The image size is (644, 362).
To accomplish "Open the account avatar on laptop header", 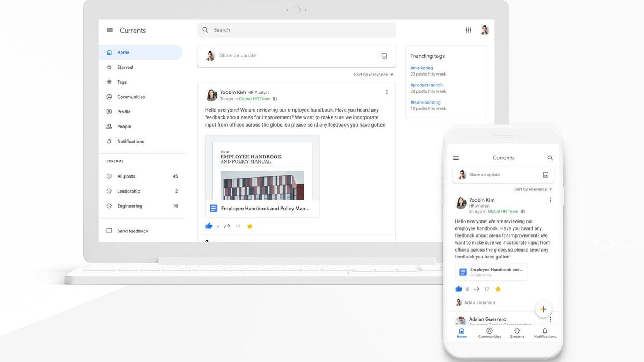I will click(x=485, y=30).
